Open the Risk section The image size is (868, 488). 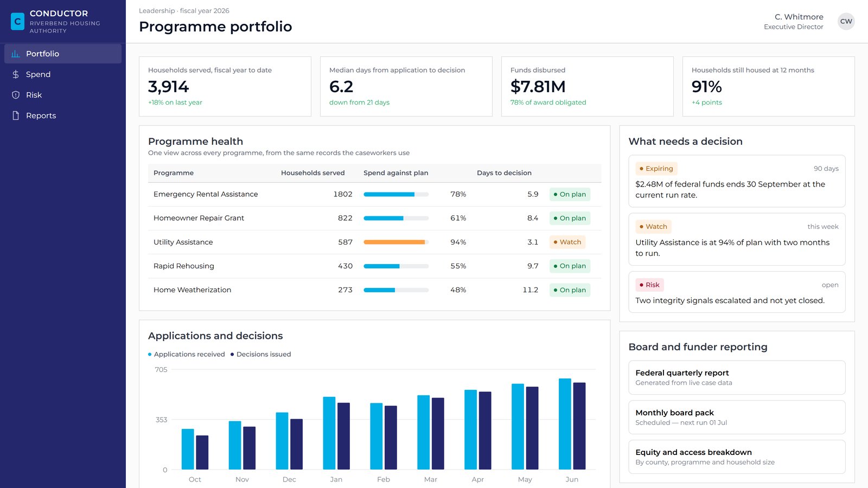click(63, 95)
